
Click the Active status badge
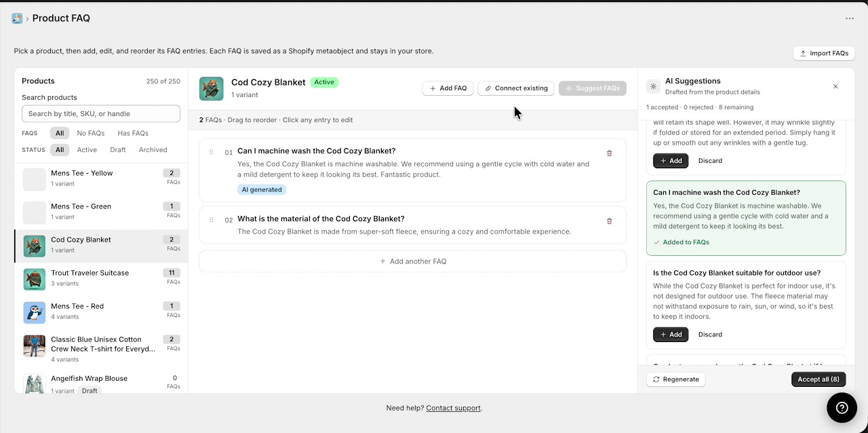[x=324, y=82]
